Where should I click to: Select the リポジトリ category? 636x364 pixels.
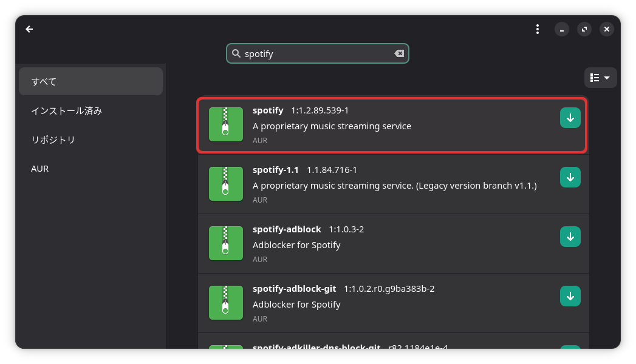click(91, 140)
